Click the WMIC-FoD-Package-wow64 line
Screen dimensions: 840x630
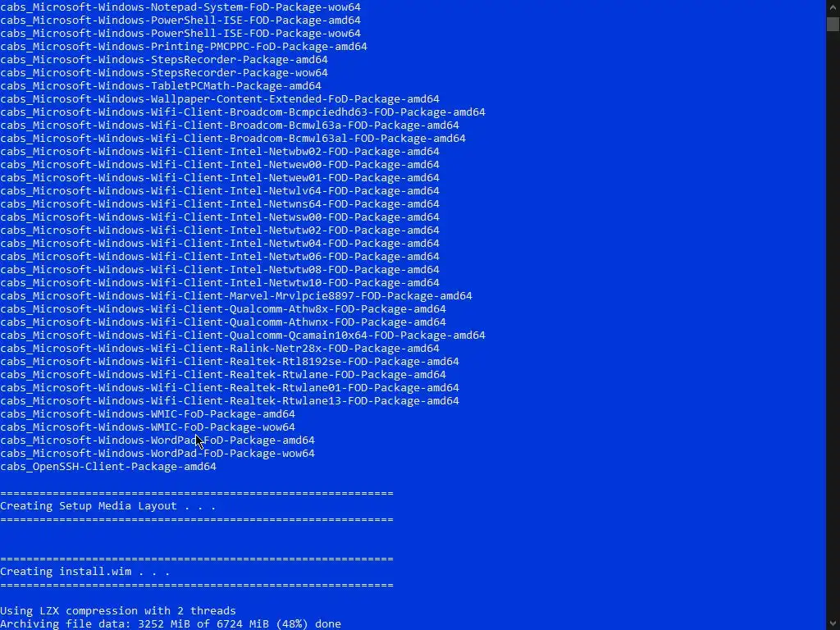148,427
